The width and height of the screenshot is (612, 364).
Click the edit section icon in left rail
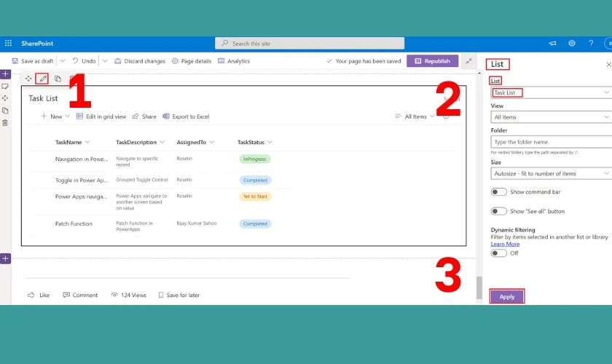pyautogui.click(x=5, y=86)
